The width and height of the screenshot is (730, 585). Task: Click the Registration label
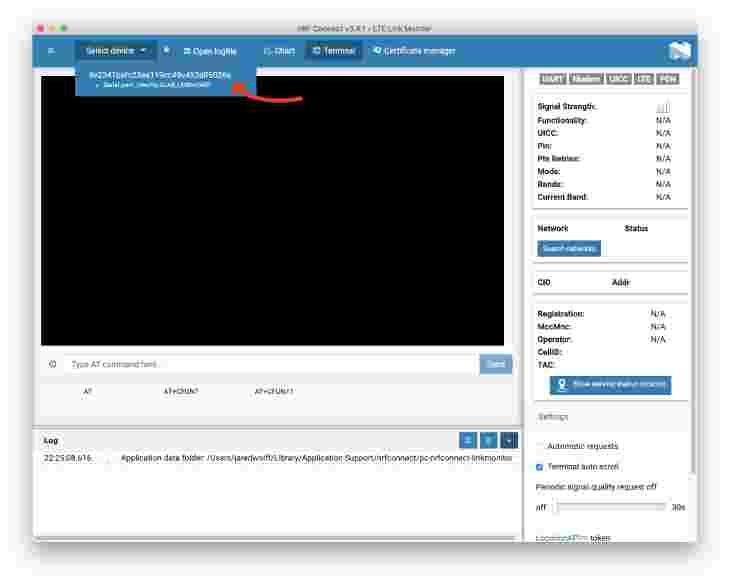[x=561, y=314]
